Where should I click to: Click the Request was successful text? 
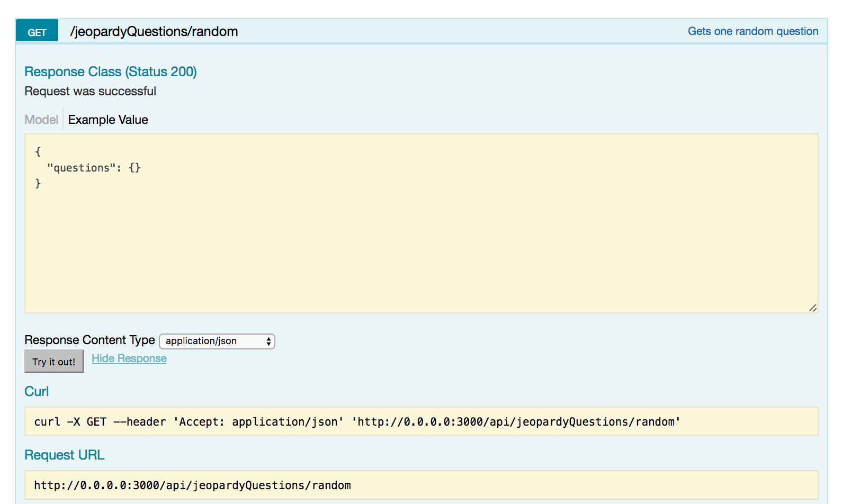(91, 91)
